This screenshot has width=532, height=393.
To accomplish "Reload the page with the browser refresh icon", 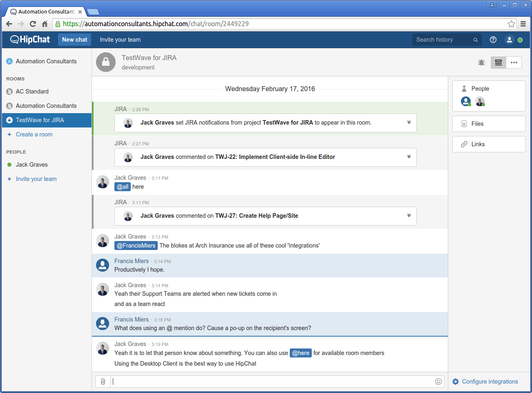I will pyautogui.click(x=33, y=24).
